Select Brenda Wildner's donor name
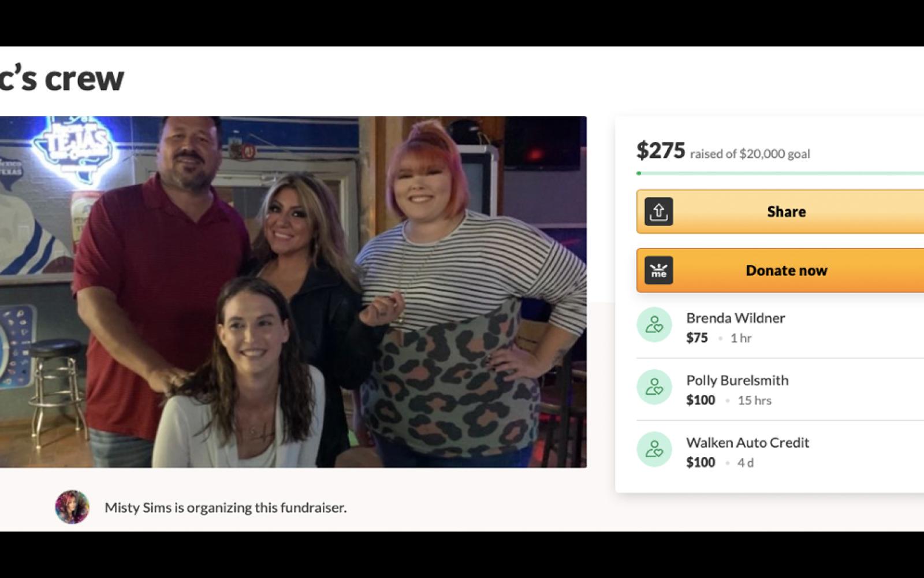Viewport: 924px width, 578px height. coord(735,318)
